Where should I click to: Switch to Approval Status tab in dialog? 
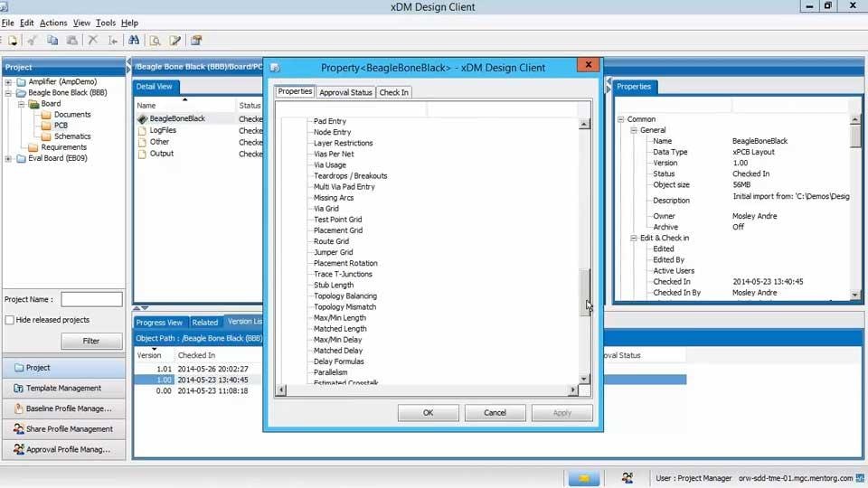[345, 92]
